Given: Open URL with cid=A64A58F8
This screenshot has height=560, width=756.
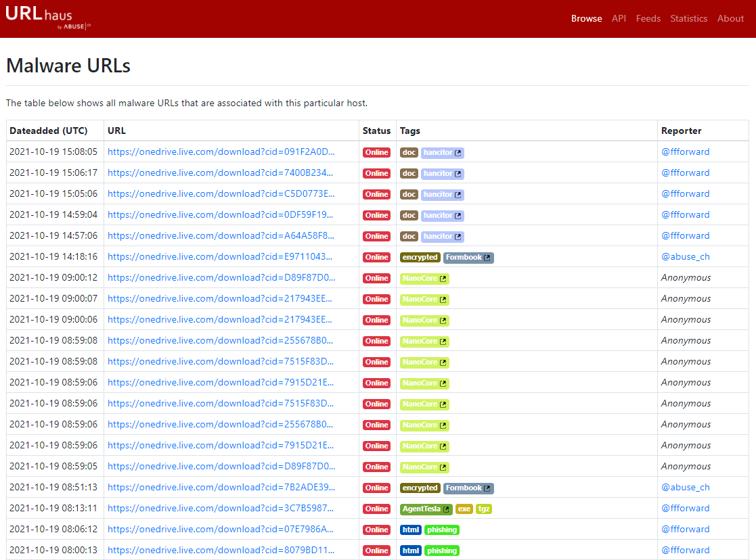Looking at the screenshot, I should (221, 235).
